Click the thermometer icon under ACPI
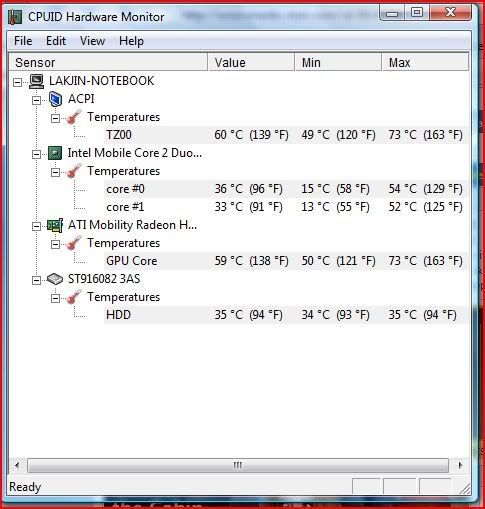Viewport: 485px width, 509px height. 74,117
